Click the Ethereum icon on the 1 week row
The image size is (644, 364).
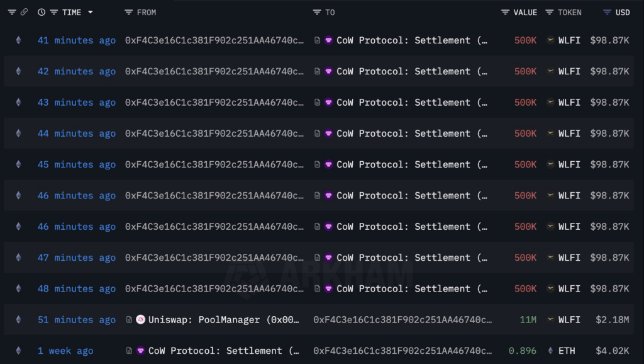[18, 351]
